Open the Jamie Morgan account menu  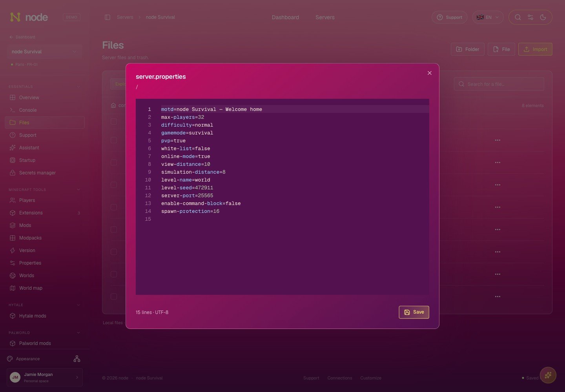pos(45,377)
